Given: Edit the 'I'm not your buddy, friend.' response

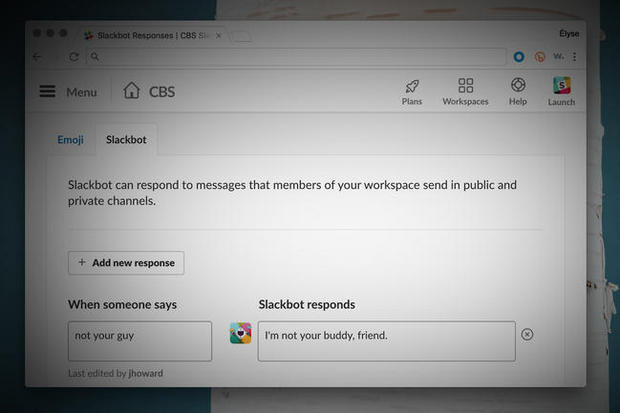Looking at the screenshot, I should point(387,341).
